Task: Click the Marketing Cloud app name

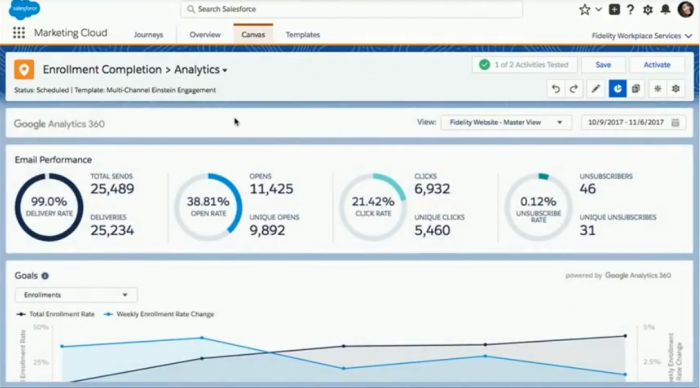Action: [71, 33]
